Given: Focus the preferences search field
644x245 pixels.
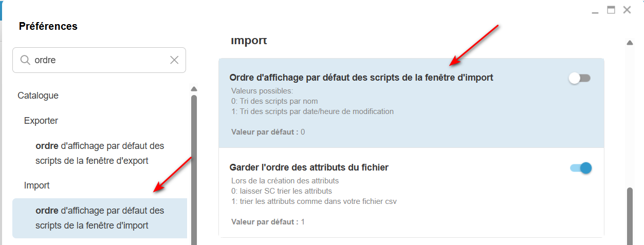Looking at the screenshot, I should coord(100,60).
